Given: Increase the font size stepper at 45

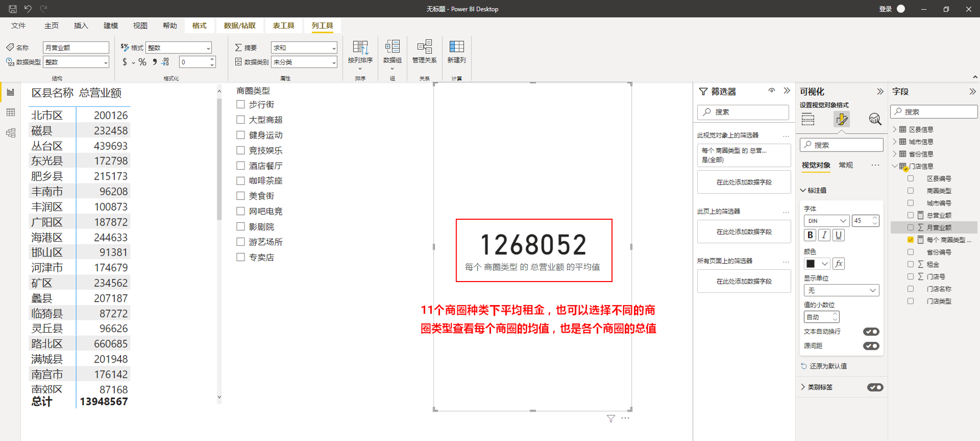Looking at the screenshot, I should (875, 218).
